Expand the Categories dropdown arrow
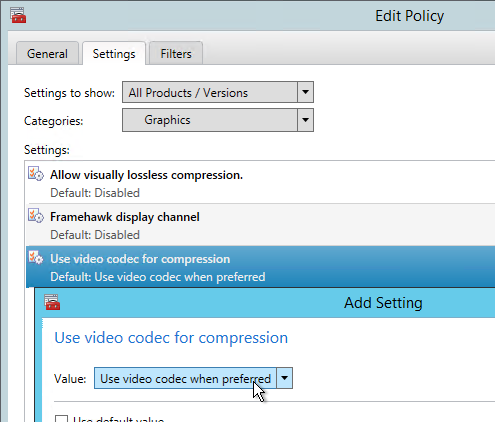Screen dimensions: 495x422 click(305, 120)
